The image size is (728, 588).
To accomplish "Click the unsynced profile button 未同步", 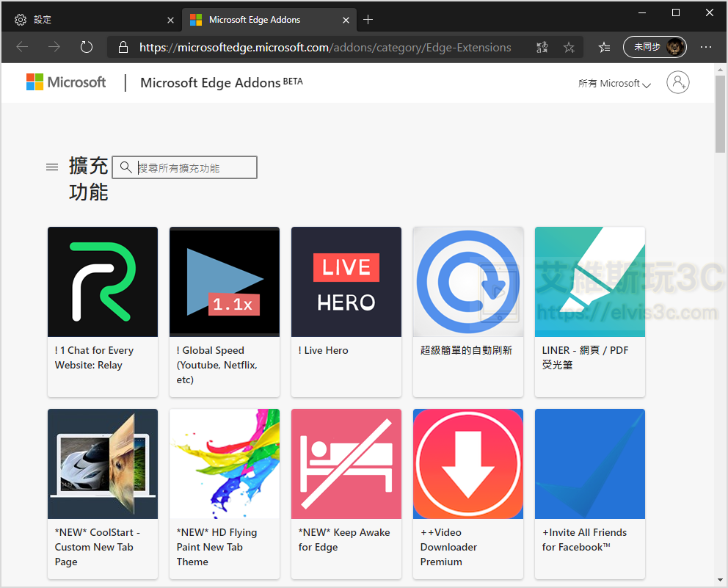I will pos(655,47).
